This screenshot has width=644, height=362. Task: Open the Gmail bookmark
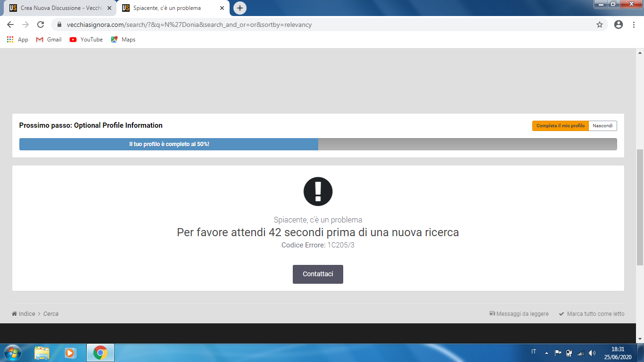pos(49,40)
